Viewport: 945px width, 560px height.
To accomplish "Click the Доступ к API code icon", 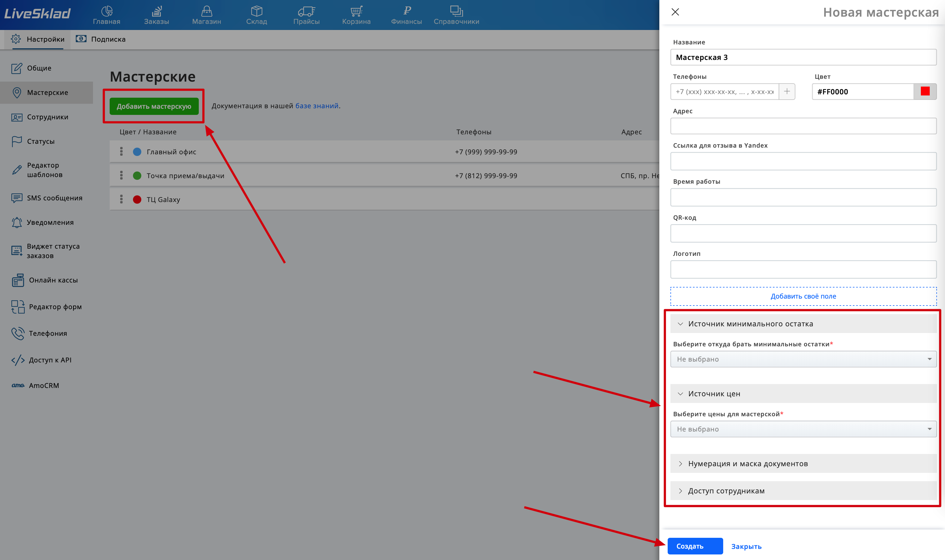I will click(18, 360).
